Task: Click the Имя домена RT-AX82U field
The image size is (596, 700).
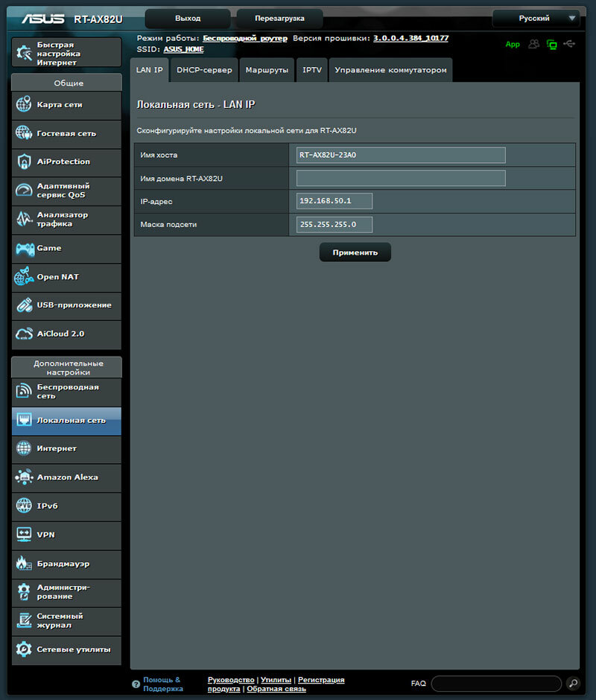Action: pyautogui.click(x=401, y=178)
